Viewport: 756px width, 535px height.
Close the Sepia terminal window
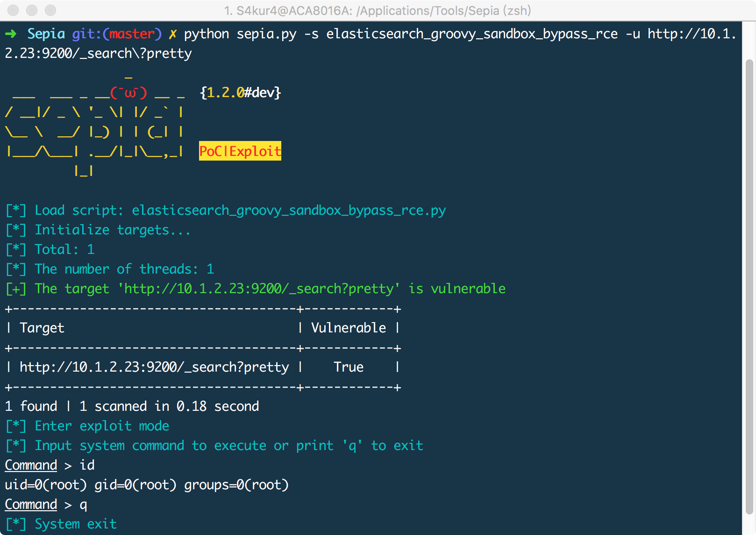pyautogui.click(x=14, y=10)
